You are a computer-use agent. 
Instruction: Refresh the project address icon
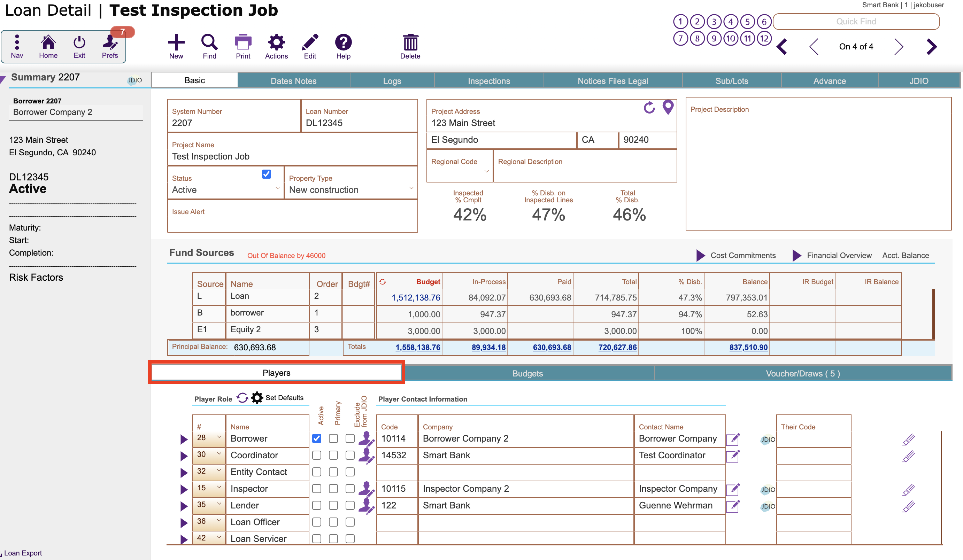coord(649,108)
